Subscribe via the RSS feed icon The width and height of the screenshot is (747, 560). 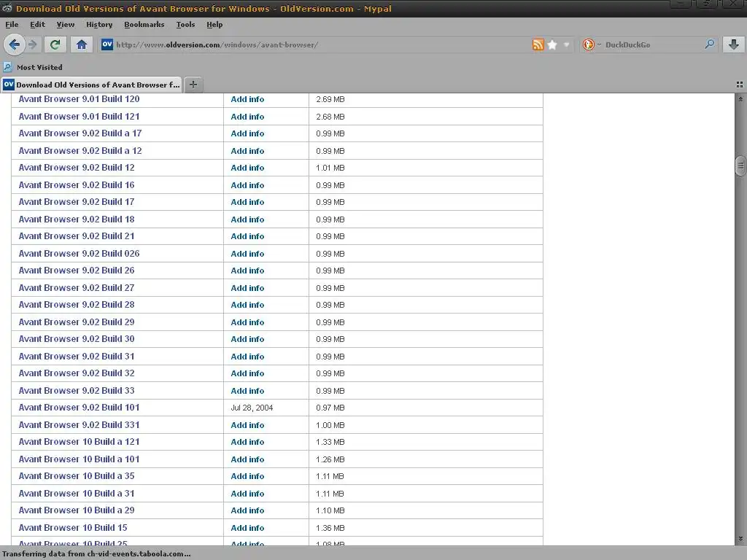coord(538,44)
